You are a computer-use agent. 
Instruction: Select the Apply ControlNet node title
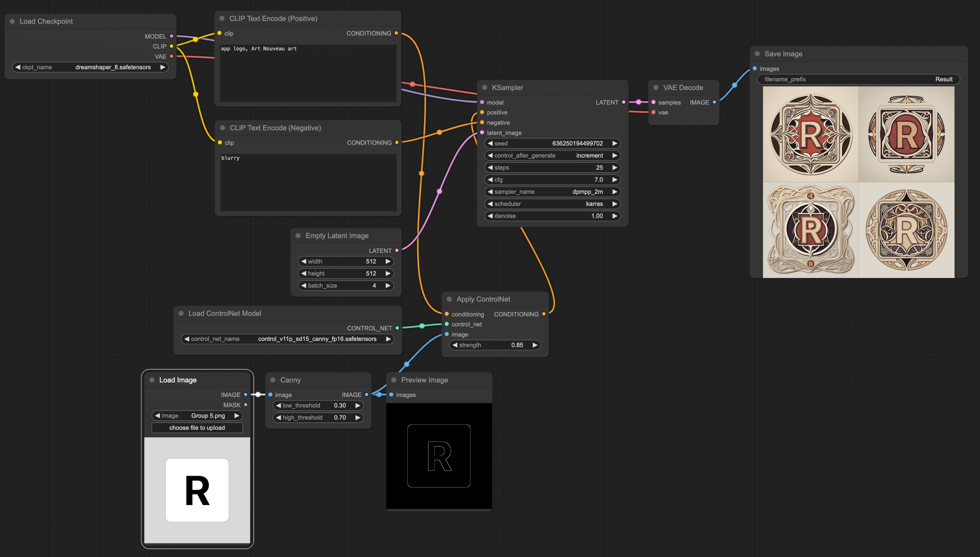483,299
